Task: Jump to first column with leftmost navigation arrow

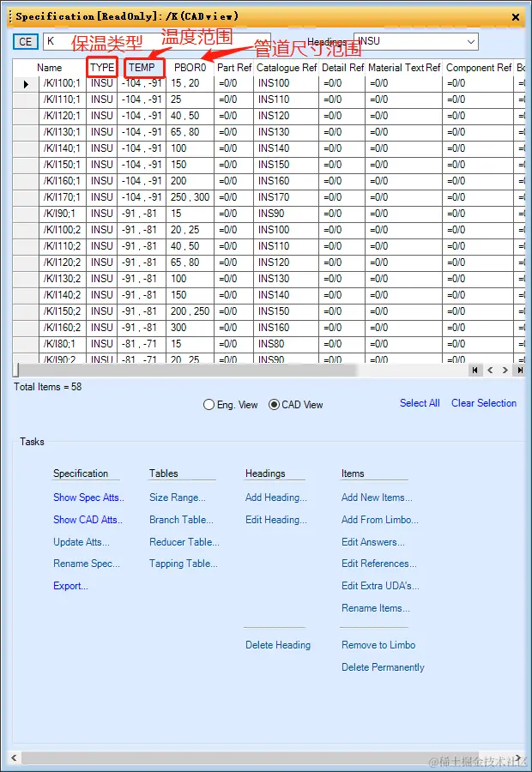Action: click(475, 371)
